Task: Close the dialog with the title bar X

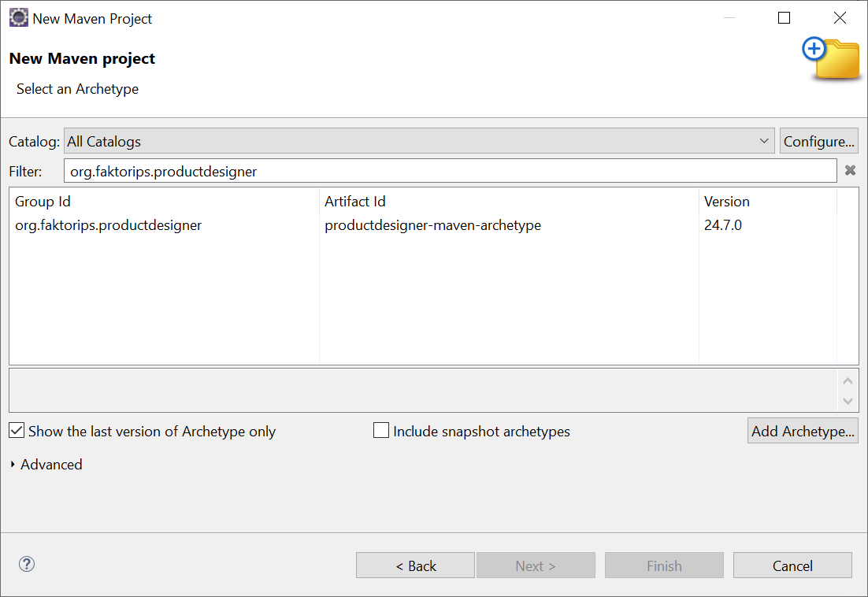Action: (840, 18)
